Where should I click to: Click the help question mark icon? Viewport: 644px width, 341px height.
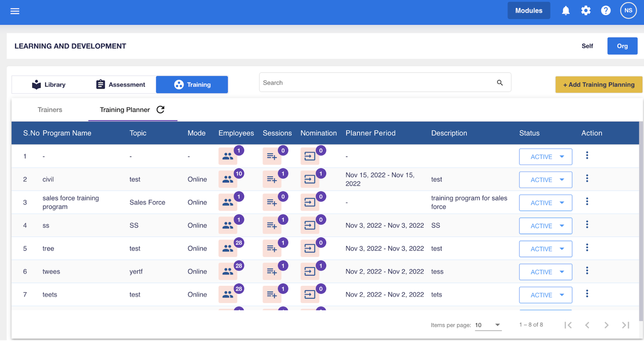click(x=605, y=11)
